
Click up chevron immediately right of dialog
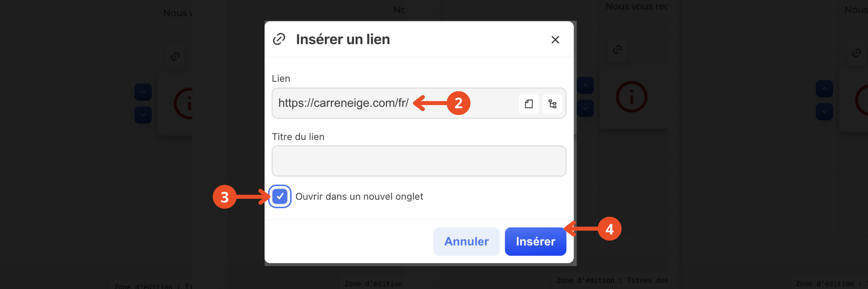tap(585, 85)
